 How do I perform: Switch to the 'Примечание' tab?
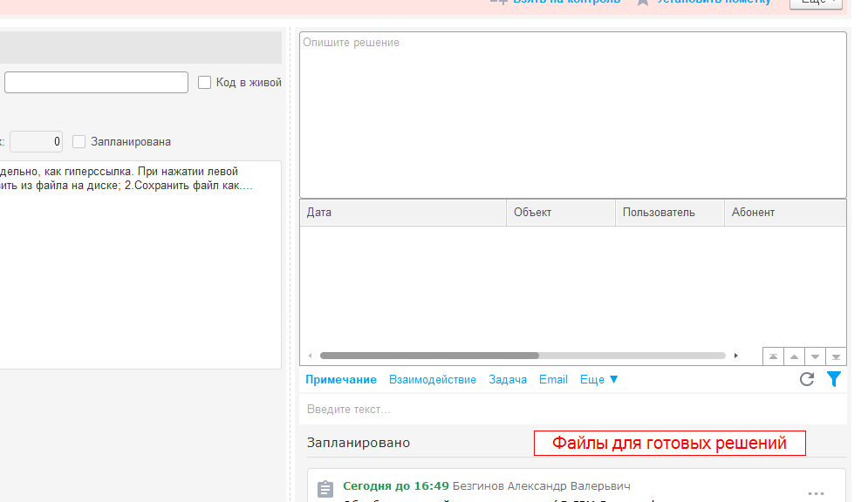341,379
